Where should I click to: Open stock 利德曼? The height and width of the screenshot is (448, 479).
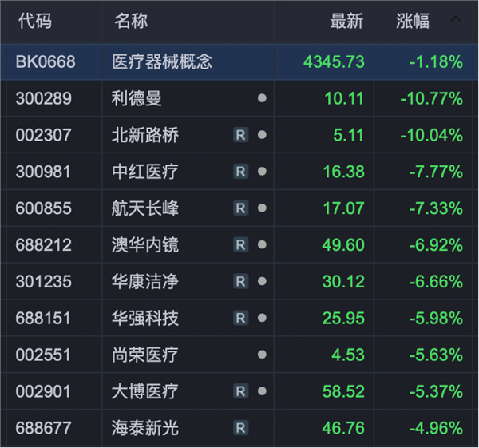[x=137, y=98]
